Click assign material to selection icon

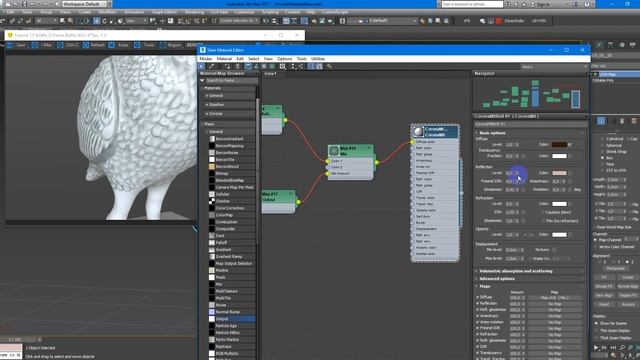(228, 66)
